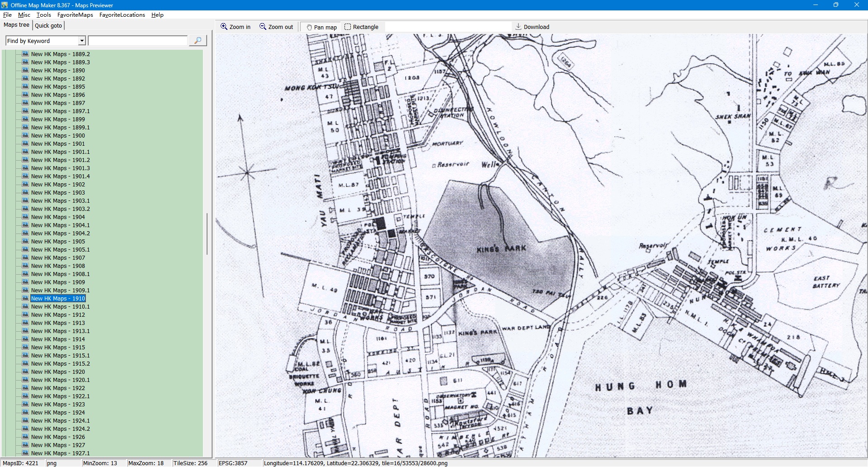Click the Zoom out magnifier icon
This screenshot has width=868, height=467.
[263, 27]
